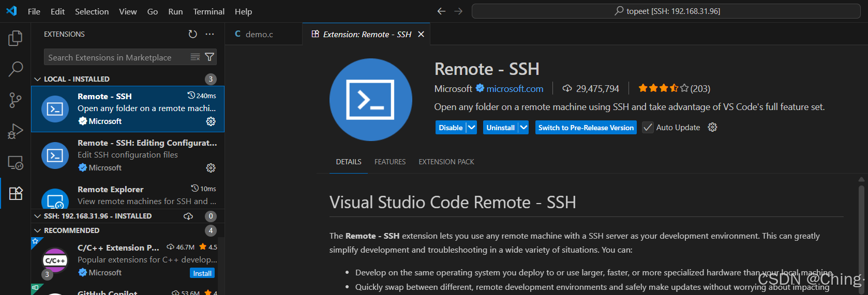Clear the extensions search results icon
The image size is (868, 295).
195,57
